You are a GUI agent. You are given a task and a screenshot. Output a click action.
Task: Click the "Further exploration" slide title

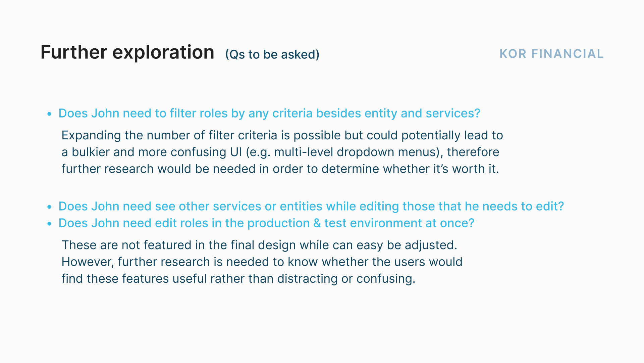click(127, 53)
